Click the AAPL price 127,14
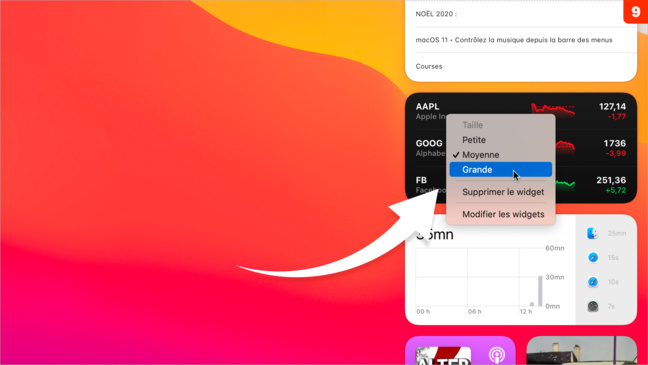 click(612, 107)
